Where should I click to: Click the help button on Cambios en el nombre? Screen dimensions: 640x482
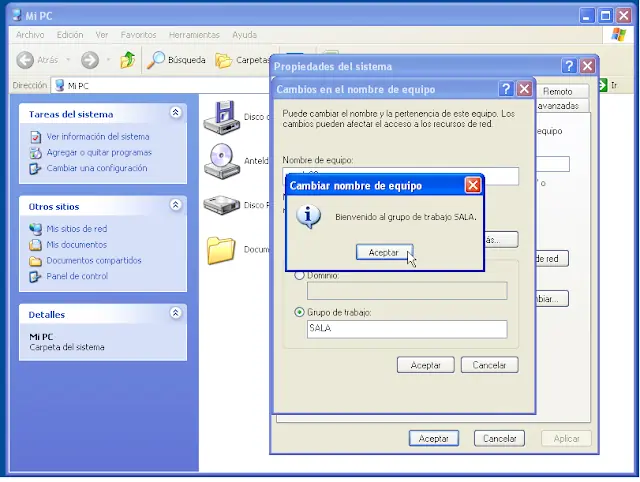point(506,89)
